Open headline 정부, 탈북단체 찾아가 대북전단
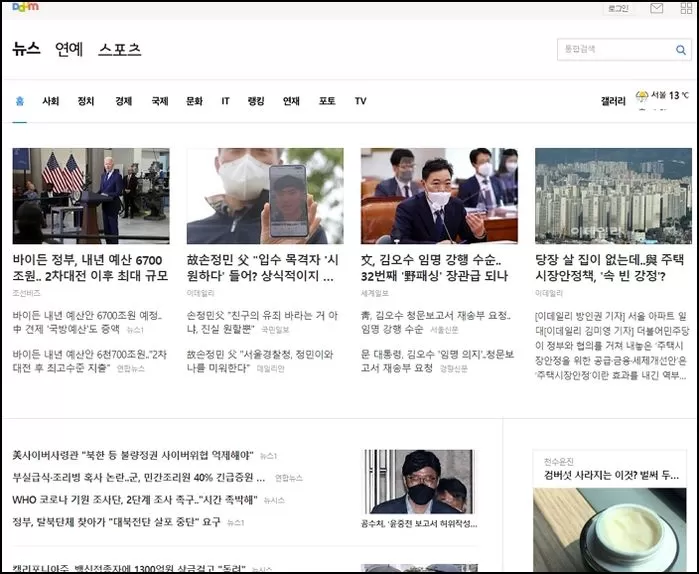 (116, 522)
